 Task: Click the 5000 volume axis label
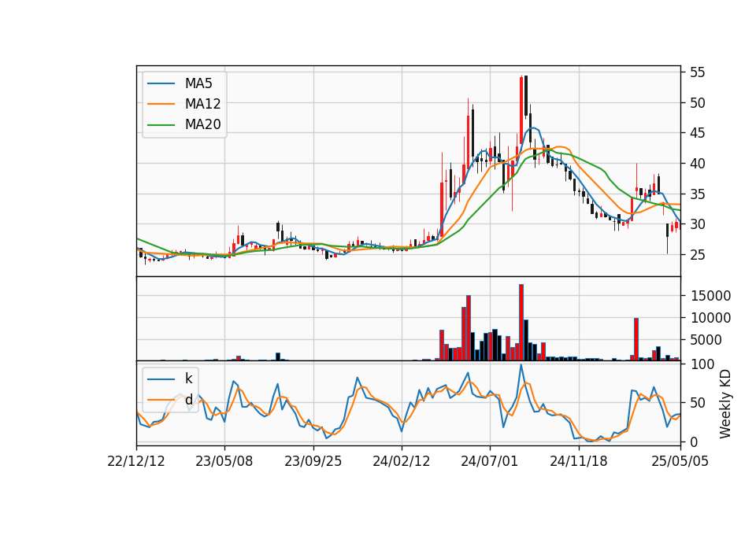[706, 340]
